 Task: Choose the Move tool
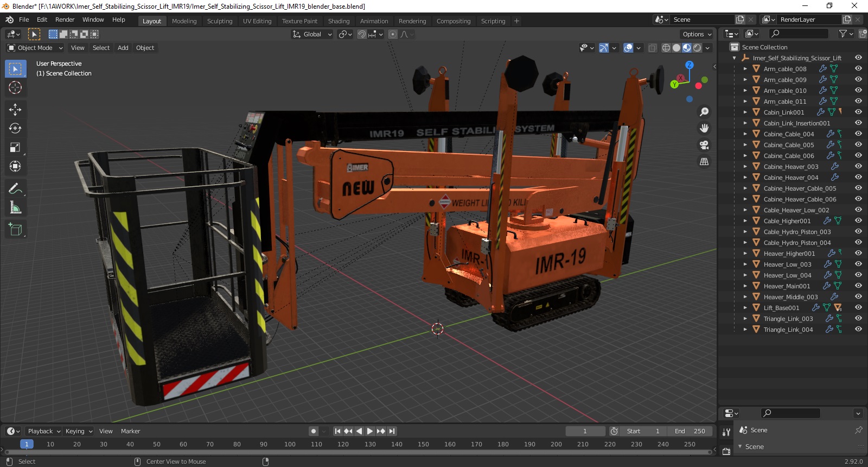pos(15,110)
